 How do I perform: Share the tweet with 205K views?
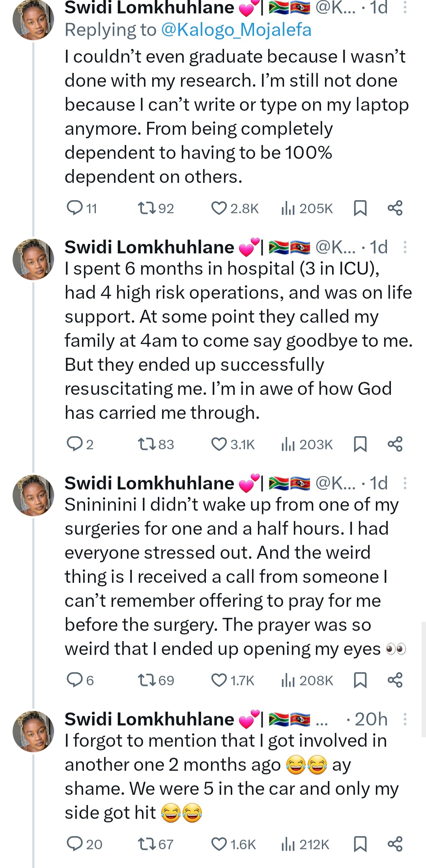pos(395,208)
